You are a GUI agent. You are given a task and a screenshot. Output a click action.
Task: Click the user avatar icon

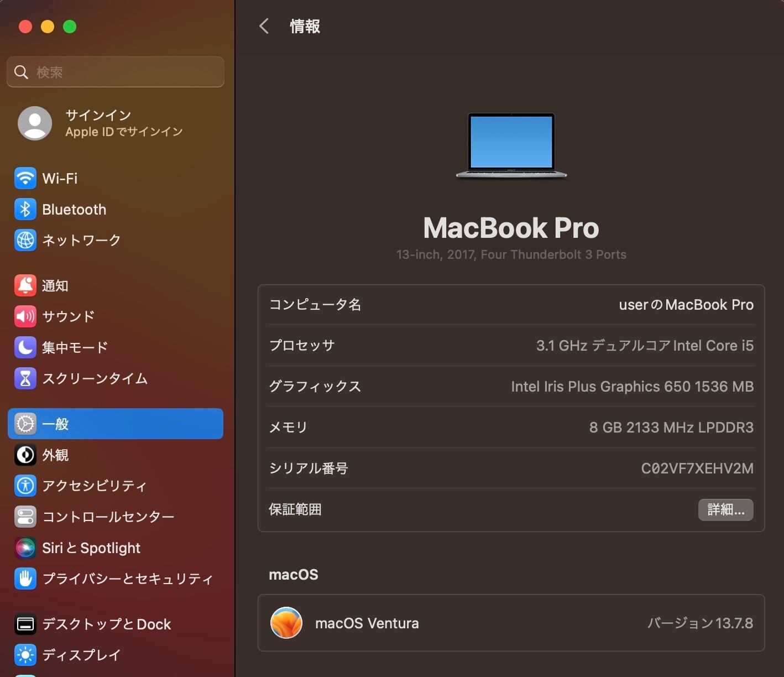[x=35, y=123]
